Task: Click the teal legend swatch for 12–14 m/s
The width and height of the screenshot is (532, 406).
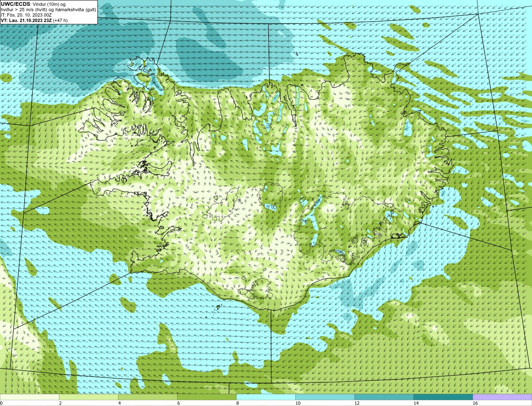Action: point(384,397)
